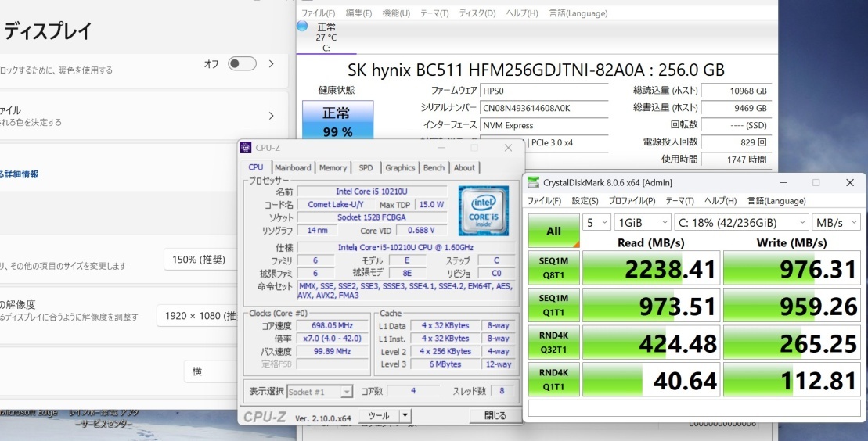
Task: Open CrystalDiskInfo 機能(U) menu
Action: pyautogui.click(x=396, y=13)
